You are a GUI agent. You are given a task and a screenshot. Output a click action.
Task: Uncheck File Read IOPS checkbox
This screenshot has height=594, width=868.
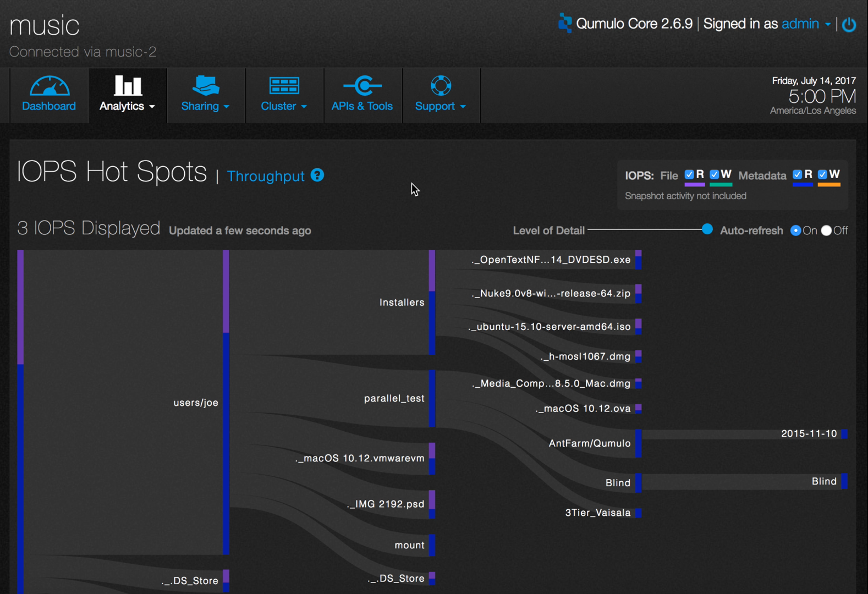689,174
